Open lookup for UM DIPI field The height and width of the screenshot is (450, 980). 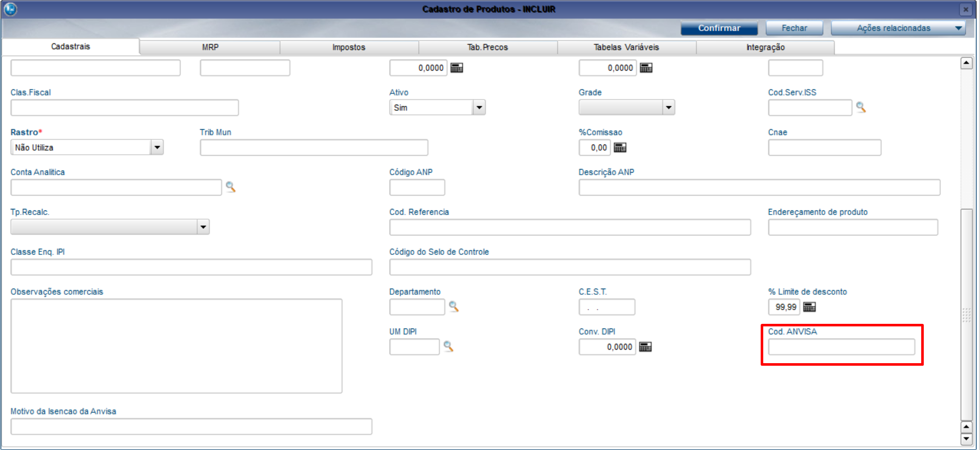point(448,346)
